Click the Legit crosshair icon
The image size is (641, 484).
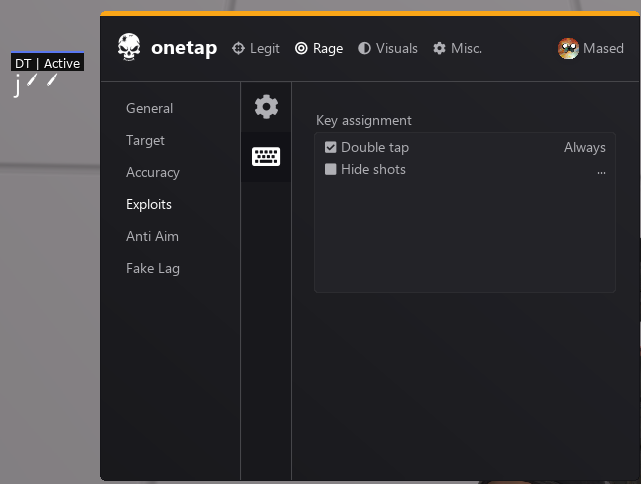238,48
